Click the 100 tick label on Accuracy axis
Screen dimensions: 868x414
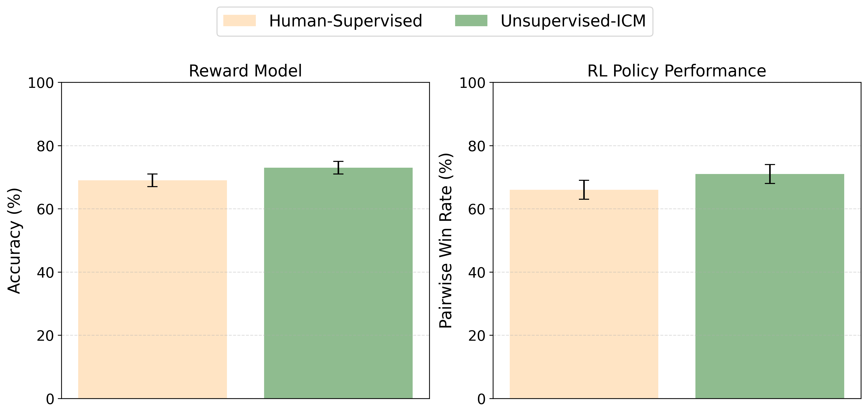pyautogui.click(x=41, y=83)
